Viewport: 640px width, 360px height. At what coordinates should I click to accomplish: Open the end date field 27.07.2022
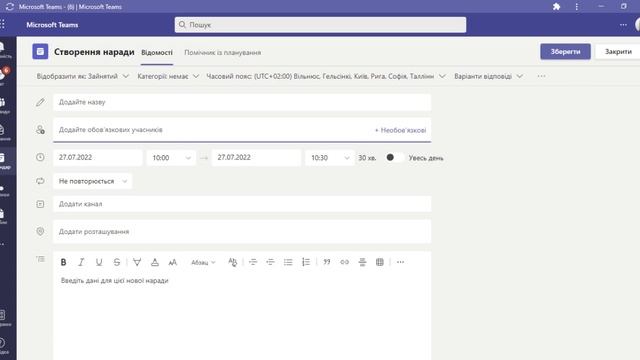(256, 158)
